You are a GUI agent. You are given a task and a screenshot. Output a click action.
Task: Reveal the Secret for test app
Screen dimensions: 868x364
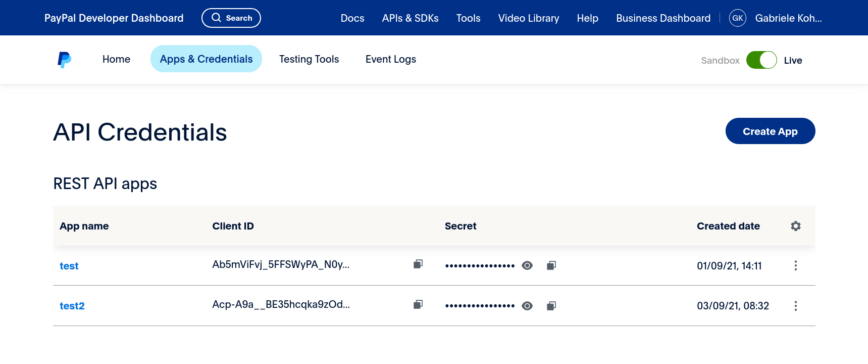527,265
